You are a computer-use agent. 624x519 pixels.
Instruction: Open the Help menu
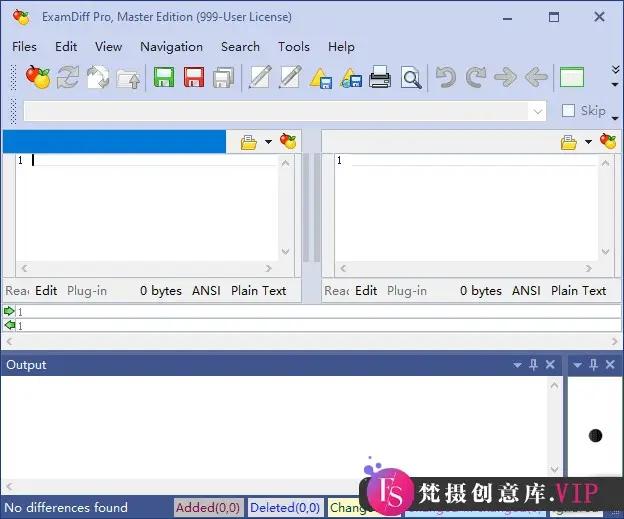(x=341, y=47)
